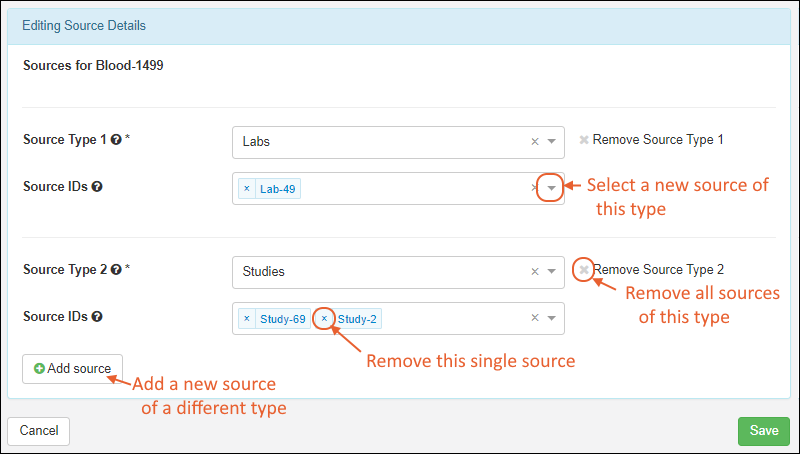Remove the Study-2 source tag
The width and height of the screenshot is (800, 454).
coord(324,318)
